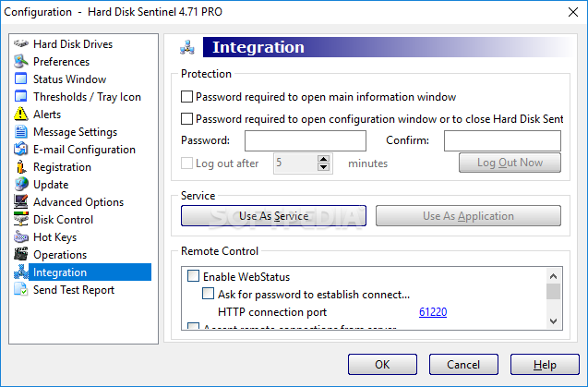This screenshot has width=588, height=387.
Task: Open HTTP connection port 61220 link
Action: 433,312
